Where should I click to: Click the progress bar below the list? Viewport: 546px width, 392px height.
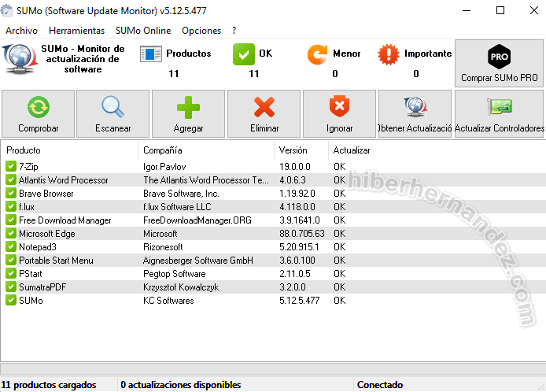(x=273, y=368)
